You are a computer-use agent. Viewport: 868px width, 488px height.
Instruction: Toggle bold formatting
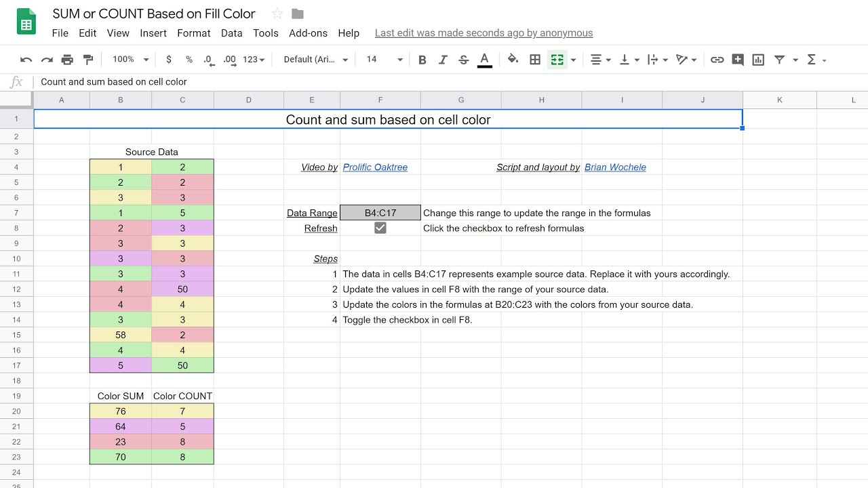click(x=422, y=60)
